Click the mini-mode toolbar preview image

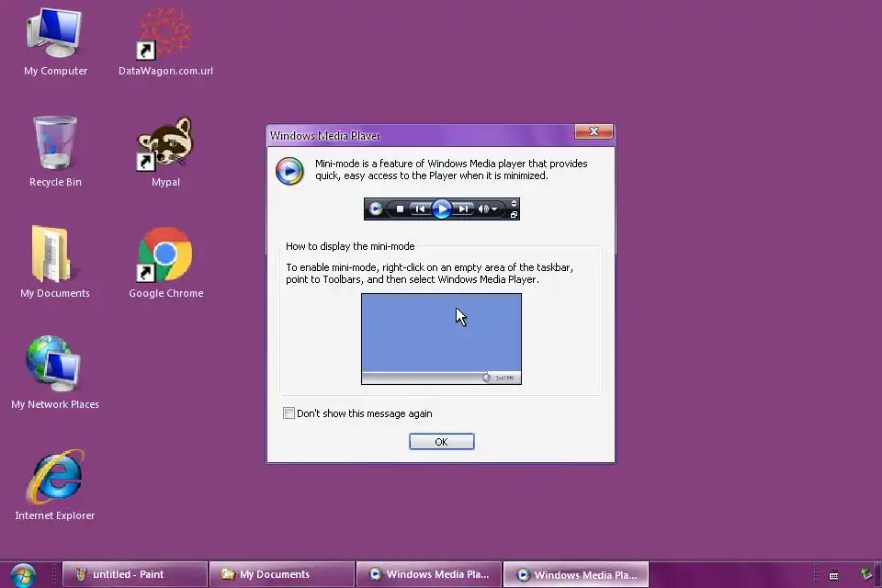coord(442,209)
